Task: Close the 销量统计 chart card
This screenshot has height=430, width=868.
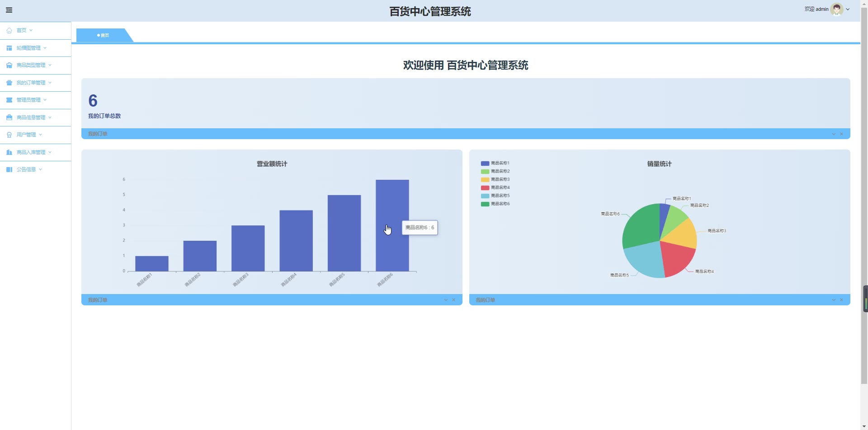Action: 842,300
